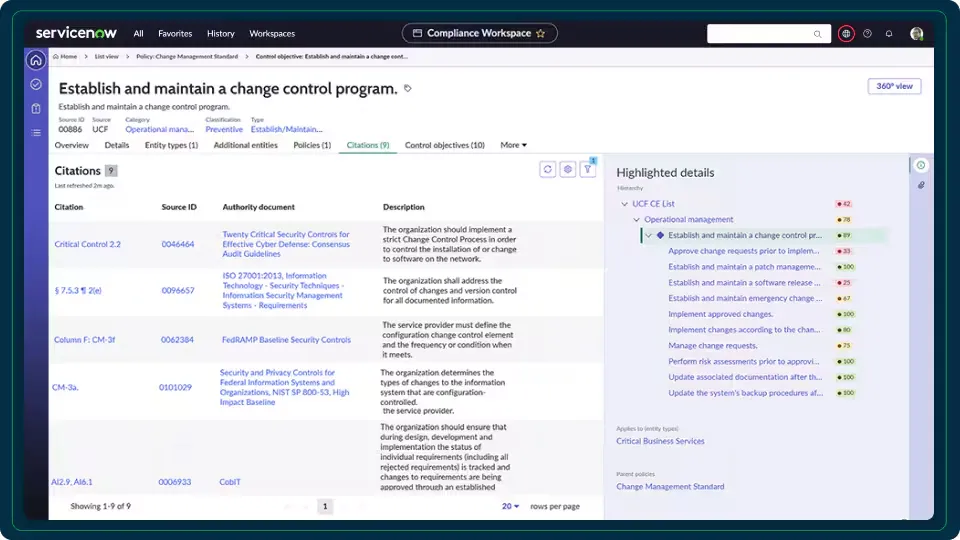Image resolution: width=960 pixels, height=540 pixels.
Task: Click the 360° view button
Action: pyautogui.click(x=894, y=86)
